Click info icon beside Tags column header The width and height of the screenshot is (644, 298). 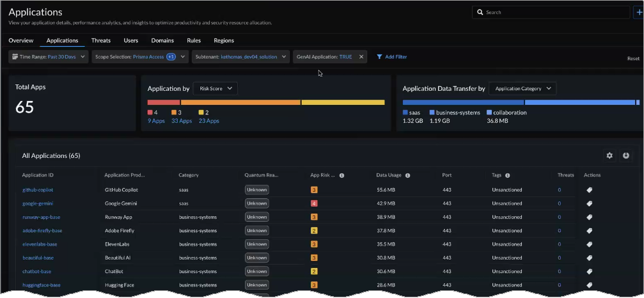point(507,175)
